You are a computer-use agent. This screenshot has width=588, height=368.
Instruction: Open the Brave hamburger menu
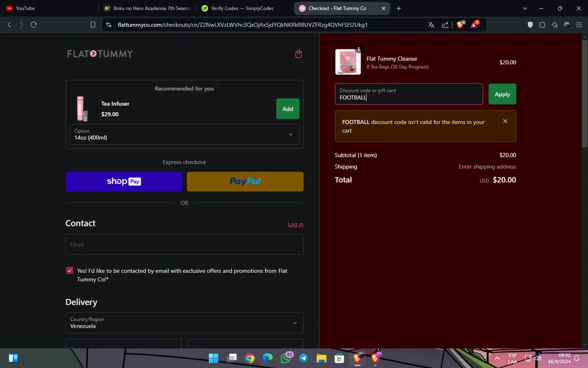point(579,25)
